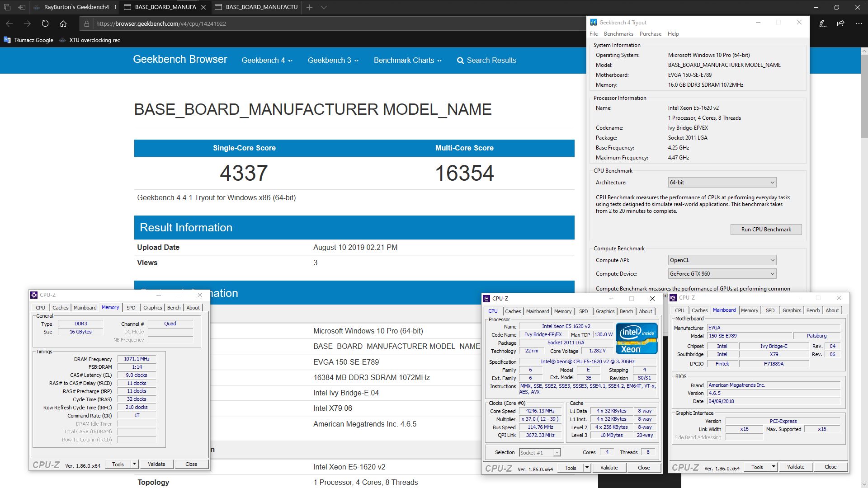The image size is (868, 488).
Task: Open the browser settings ellipsis menu
Action: 859,23
